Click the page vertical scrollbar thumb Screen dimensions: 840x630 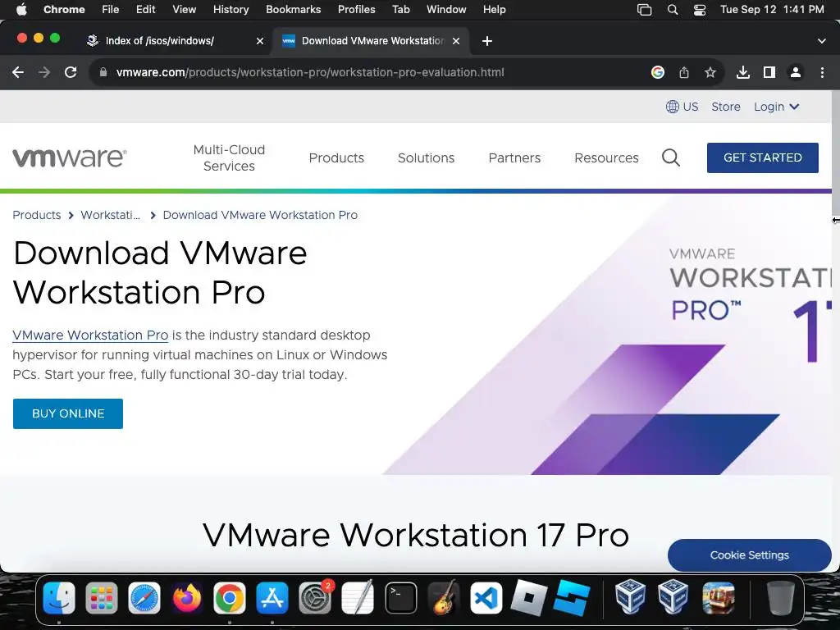click(836, 155)
